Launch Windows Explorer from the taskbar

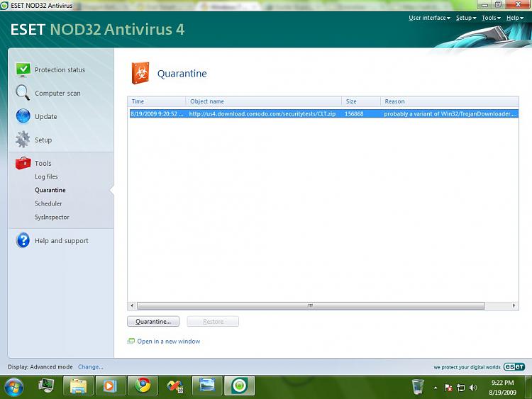[78, 386]
